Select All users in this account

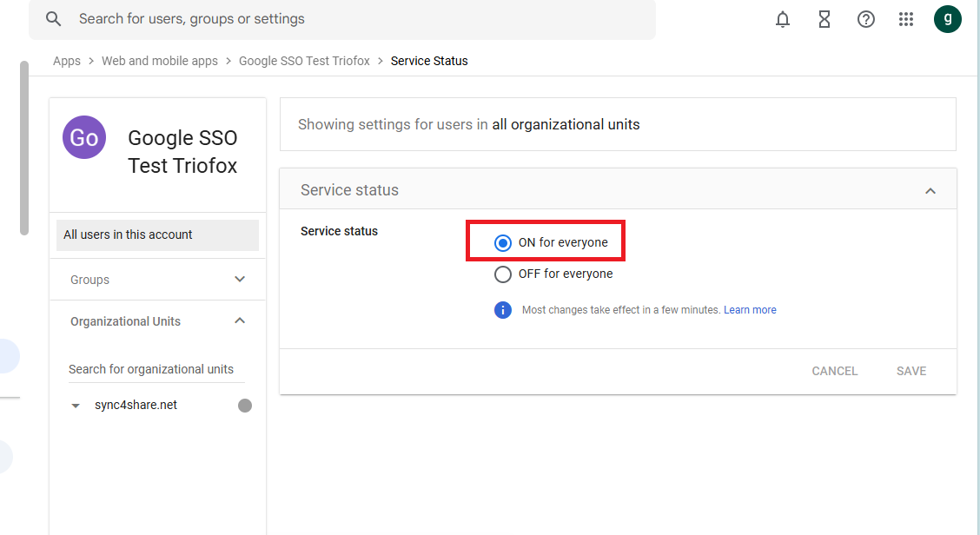157,235
